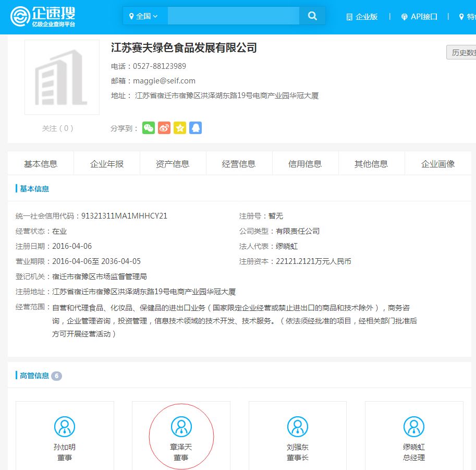
Task: Click the WeChat share icon
Action: 149,128
